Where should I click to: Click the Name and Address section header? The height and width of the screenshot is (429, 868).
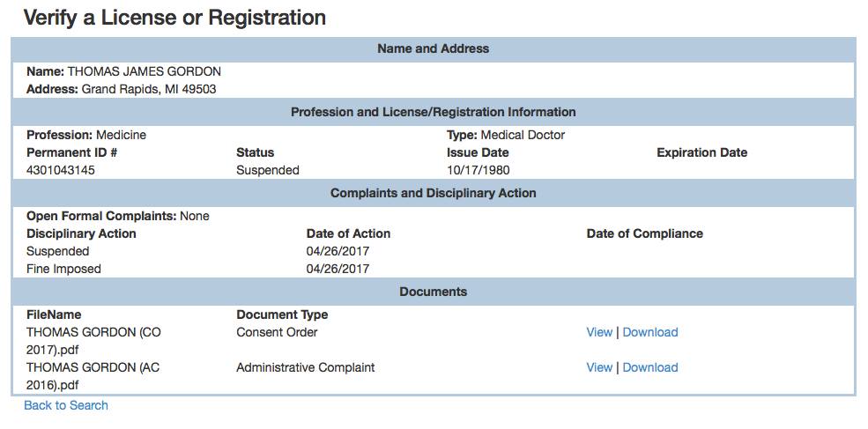click(434, 48)
